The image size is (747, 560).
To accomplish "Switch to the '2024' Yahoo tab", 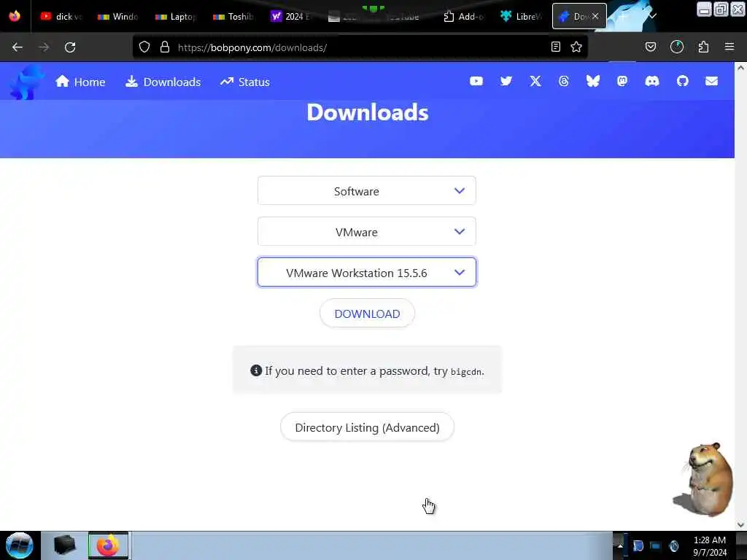I will pos(290,16).
